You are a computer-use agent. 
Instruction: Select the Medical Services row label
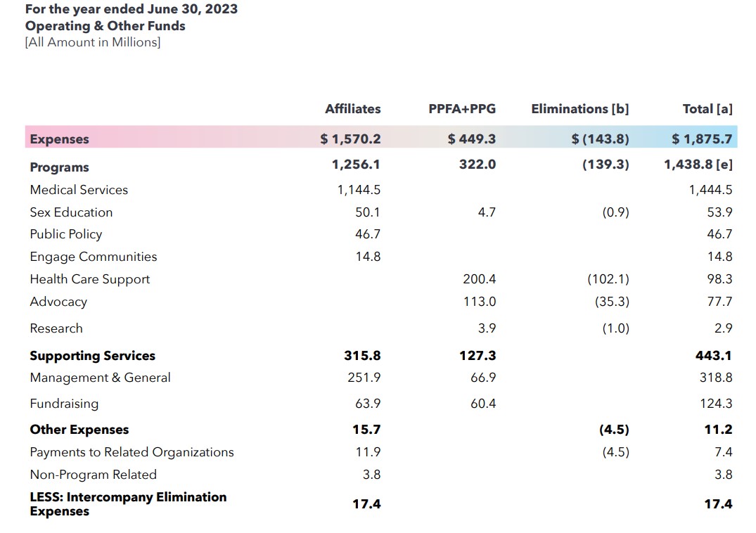pos(79,190)
